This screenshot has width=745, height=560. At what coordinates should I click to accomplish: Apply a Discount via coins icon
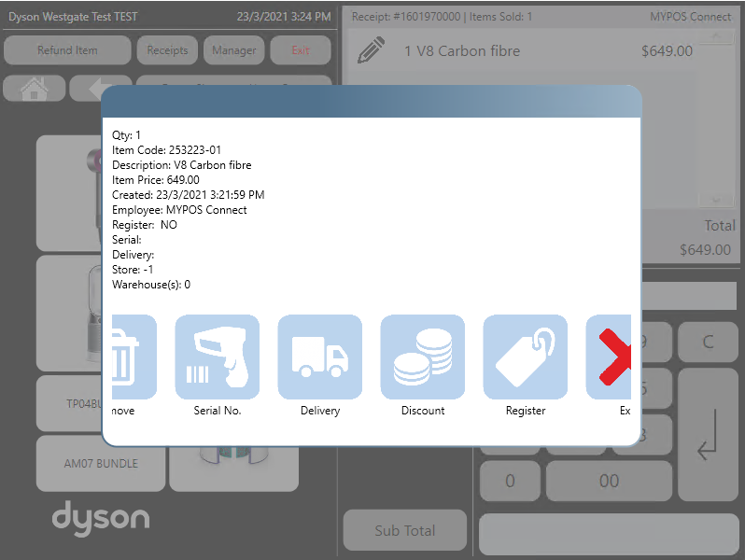(x=422, y=357)
